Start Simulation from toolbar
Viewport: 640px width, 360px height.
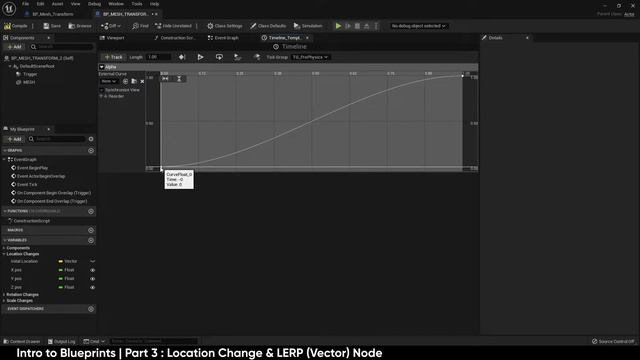click(308, 26)
